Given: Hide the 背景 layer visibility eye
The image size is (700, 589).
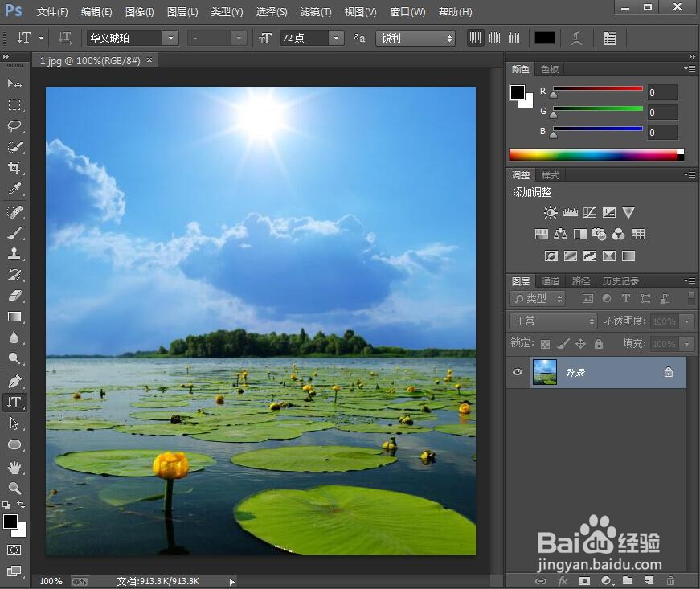Looking at the screenshot, I should [518, 372].
